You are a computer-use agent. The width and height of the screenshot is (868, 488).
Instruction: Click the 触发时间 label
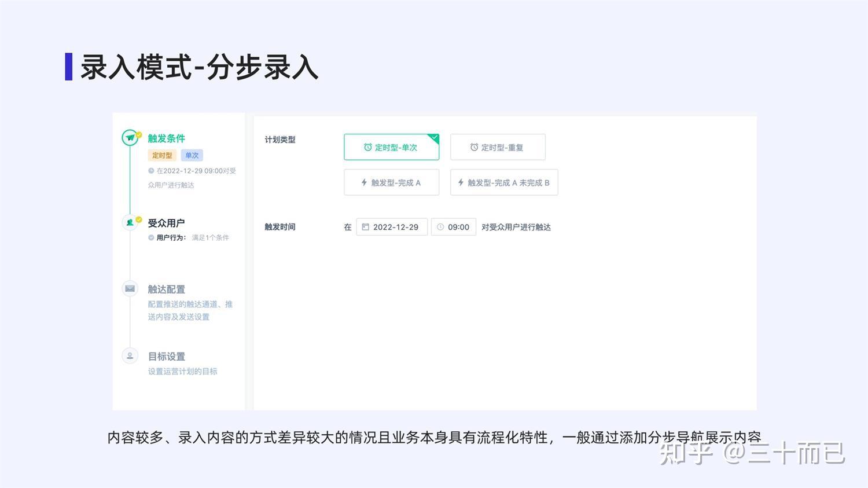280,227
